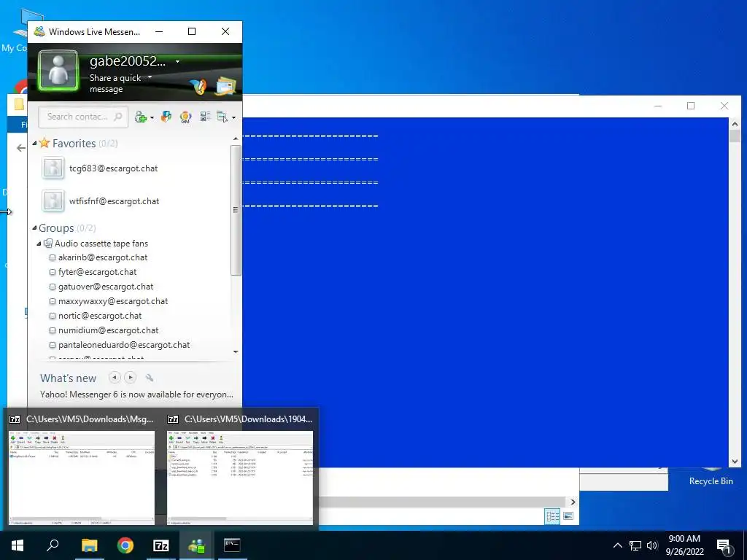Select the Recycle Bin desktop label
This screenshot has height=560, width=747.
click(711, 481)
